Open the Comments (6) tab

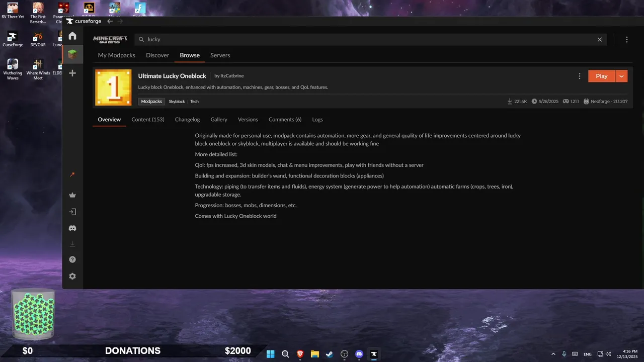tap(285, 120)
